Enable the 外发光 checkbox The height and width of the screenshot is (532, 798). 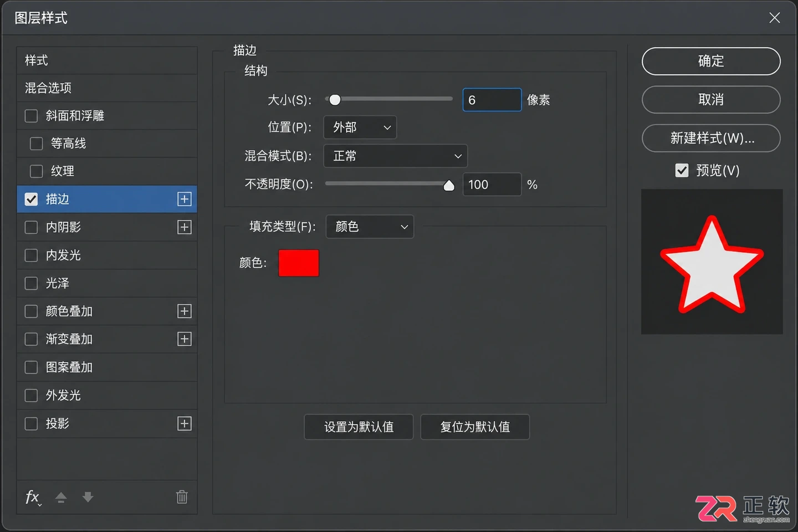coord(31,395)
